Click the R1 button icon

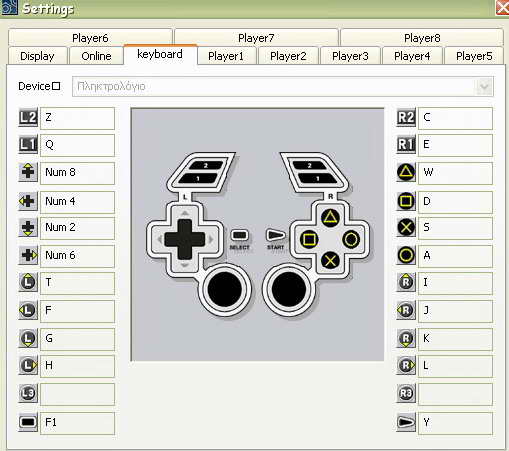click(406, 144)
